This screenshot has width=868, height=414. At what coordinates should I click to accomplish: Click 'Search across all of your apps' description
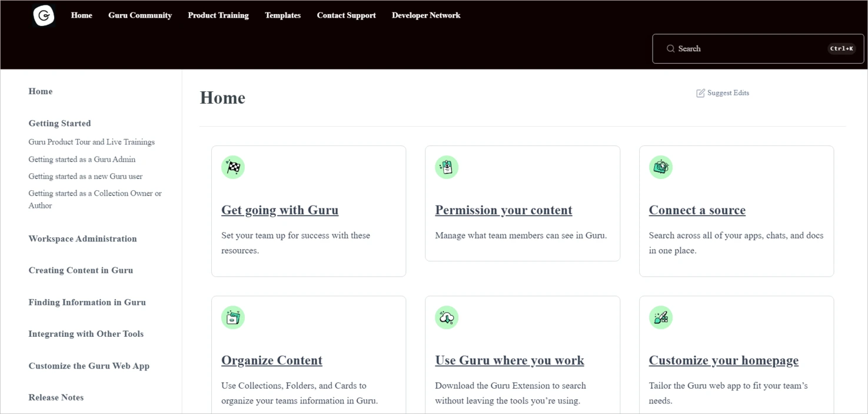pyautogui.click(x=736, y=243)
